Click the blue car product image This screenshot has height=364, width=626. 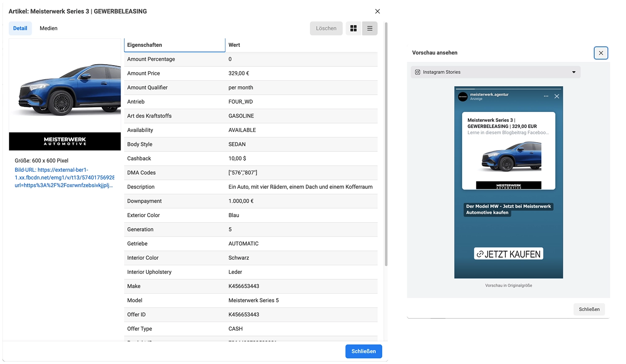point(65,95)
